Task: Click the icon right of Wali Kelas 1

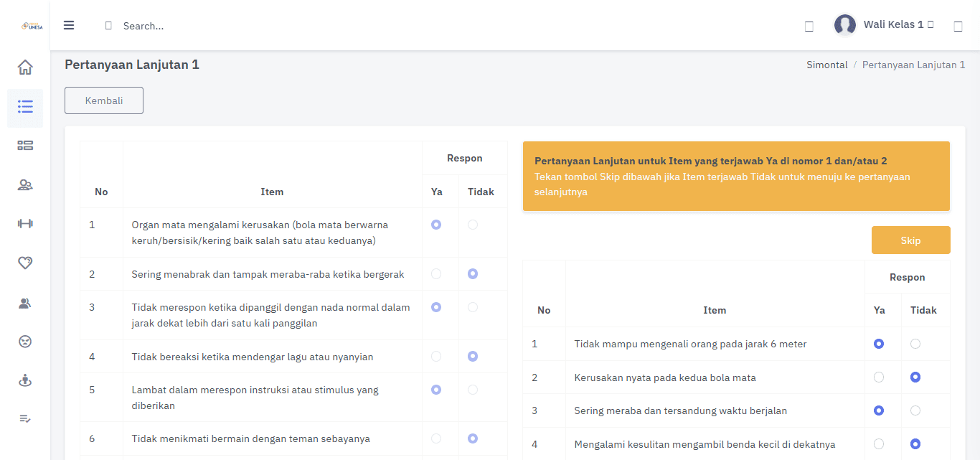Action: (958, 27)
